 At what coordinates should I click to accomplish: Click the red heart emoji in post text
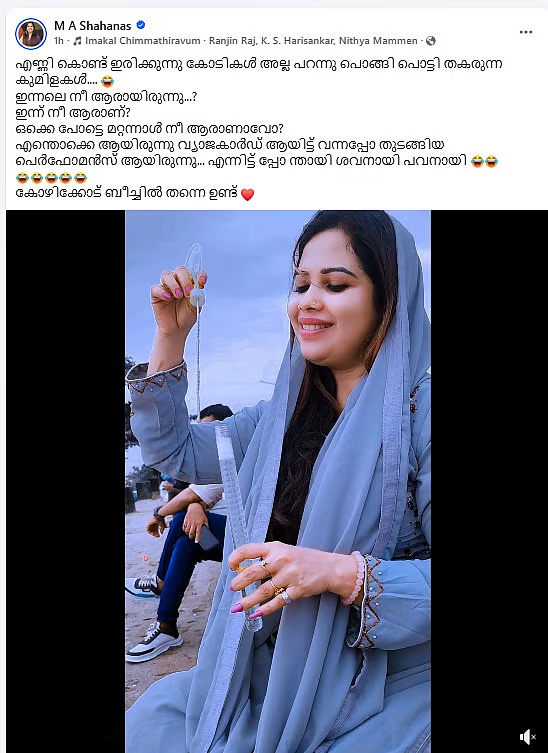pos(247,194)
